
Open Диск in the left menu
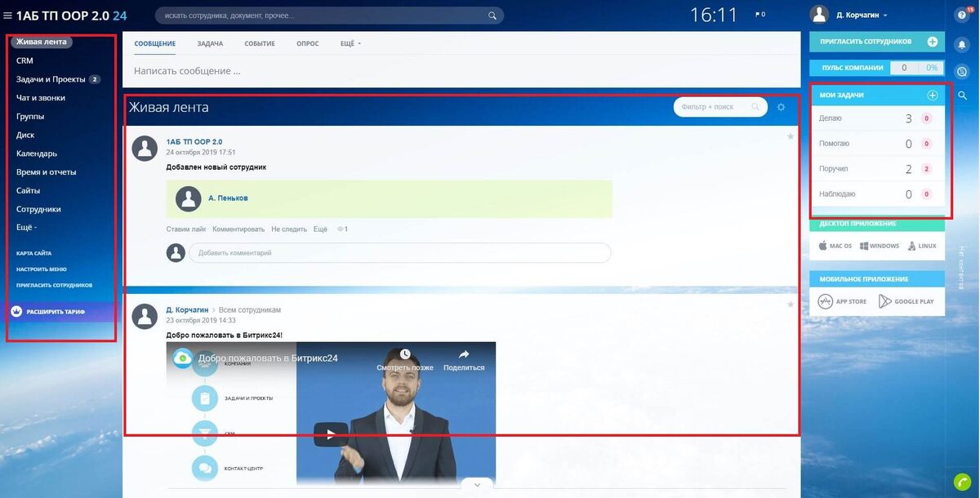click(25, 136)
